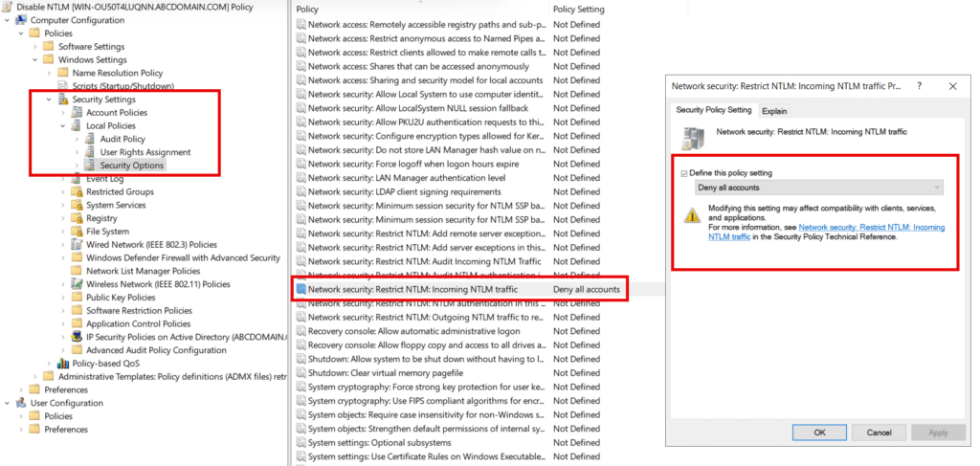Select Software Restriction Policies node
This screenshot has height=466, width=980.
pyautogui.click(x=140, y=310)
